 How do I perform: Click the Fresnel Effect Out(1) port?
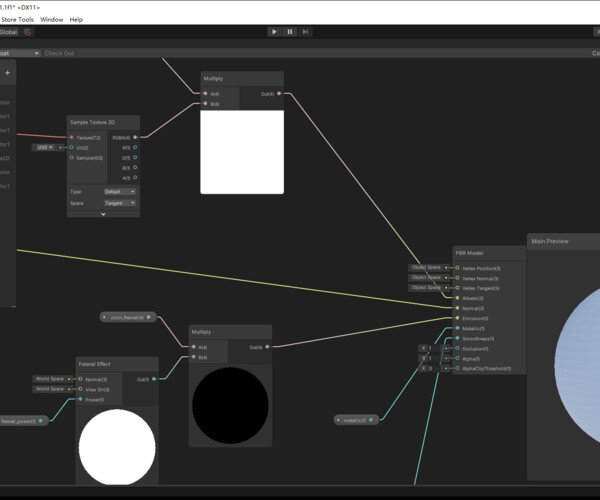click(154, 379)
